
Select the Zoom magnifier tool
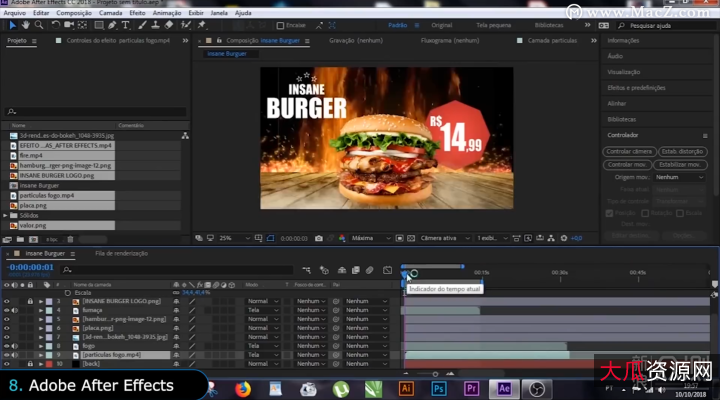pyautogui.click(x=38, y=25)
